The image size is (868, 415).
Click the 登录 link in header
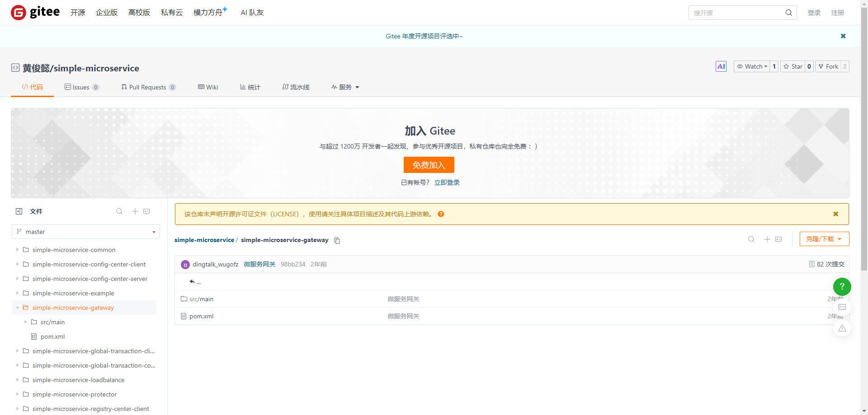pos(814,13)
